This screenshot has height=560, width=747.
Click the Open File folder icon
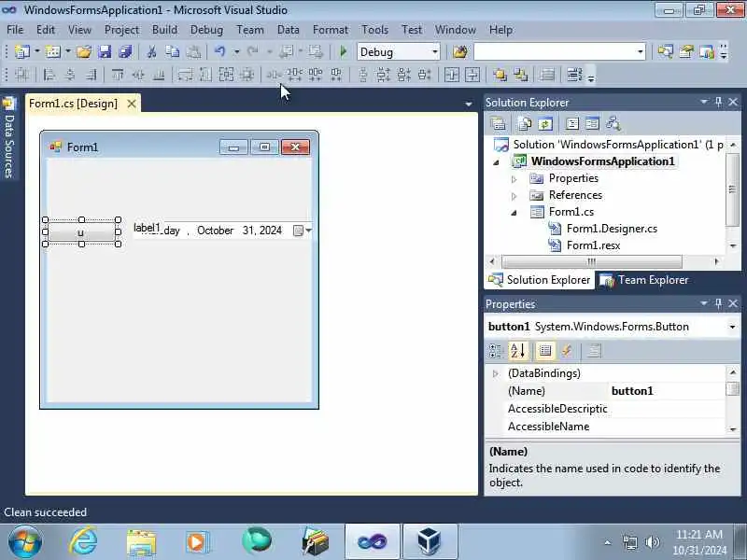coord(84,51)
